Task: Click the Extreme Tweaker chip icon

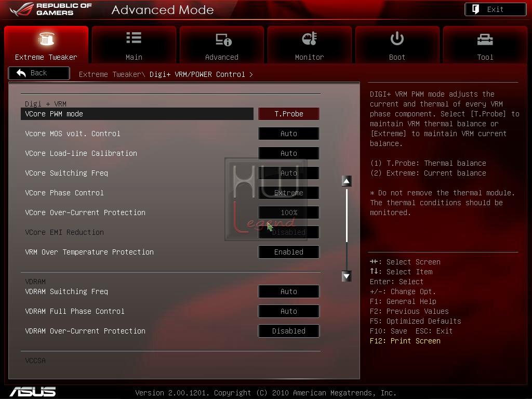Action: [46, 38]
